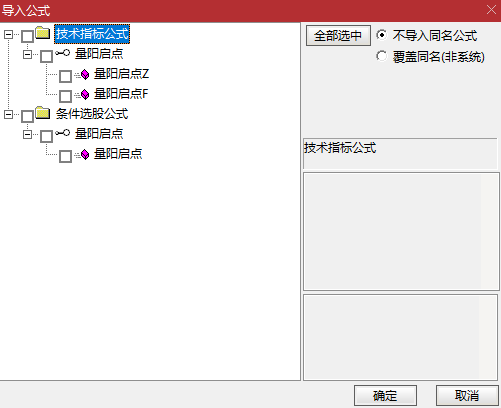Click the 技术指标公式 folder icon
Image resolution: width=501 pixels, height=408 pixels.
[x=43, y=33]
